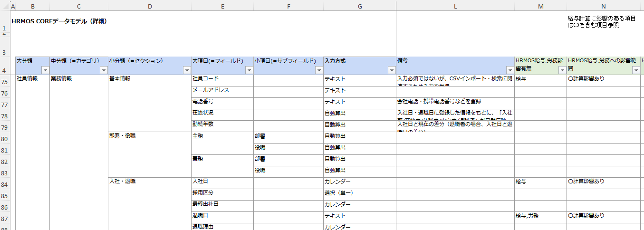
Task: Open the 大分類 filter dropdown
Action: click(x=45, y=70)
